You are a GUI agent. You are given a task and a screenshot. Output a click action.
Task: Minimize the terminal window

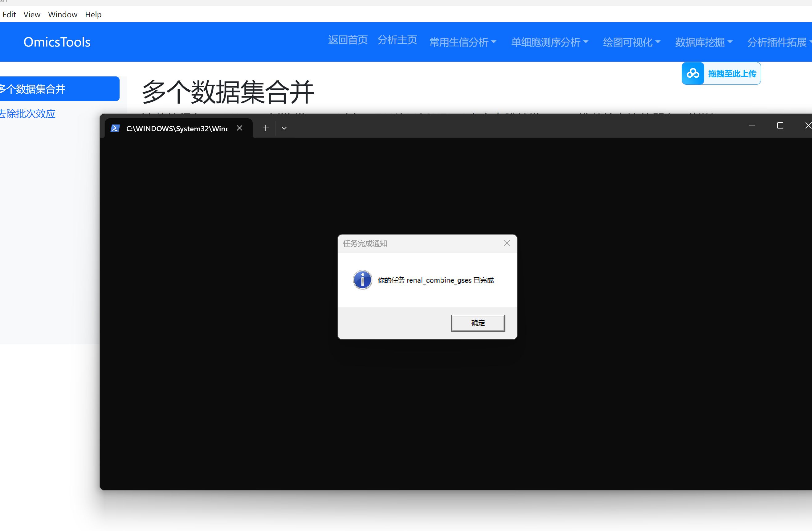click(x=752, y=125)
